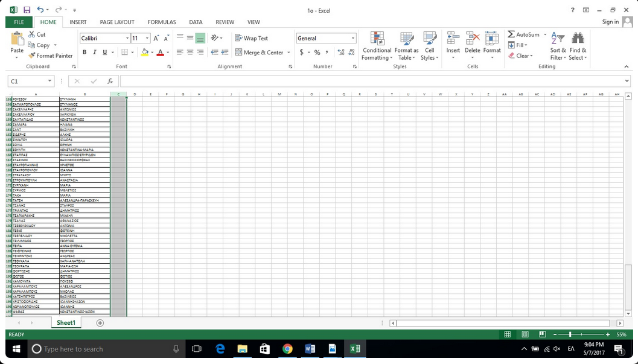Screen dimensions: 638x364
Task: Switch to the PAGE LAYOUT ribbon tab
Action: 117,22
